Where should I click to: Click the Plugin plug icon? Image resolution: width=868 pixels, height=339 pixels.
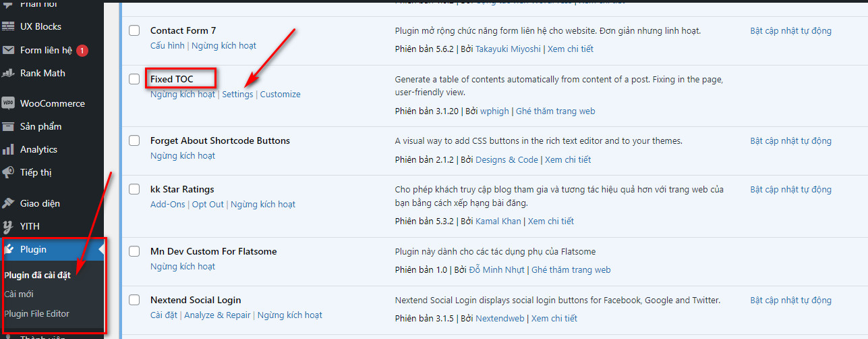point(8,249)
